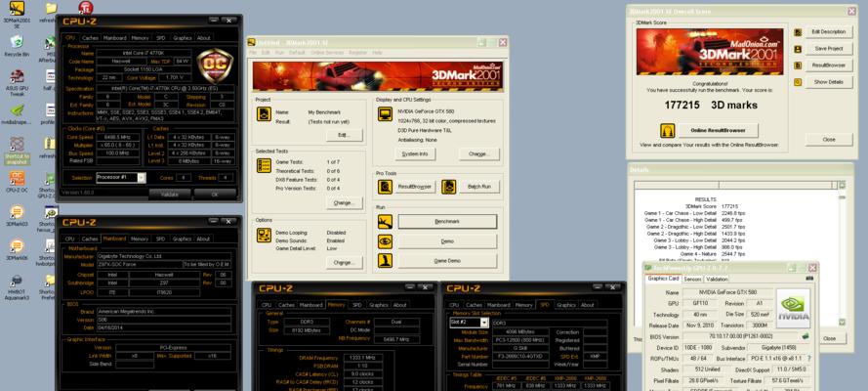Click the System Info button
868x391 pixels.
tap(415, 154)
